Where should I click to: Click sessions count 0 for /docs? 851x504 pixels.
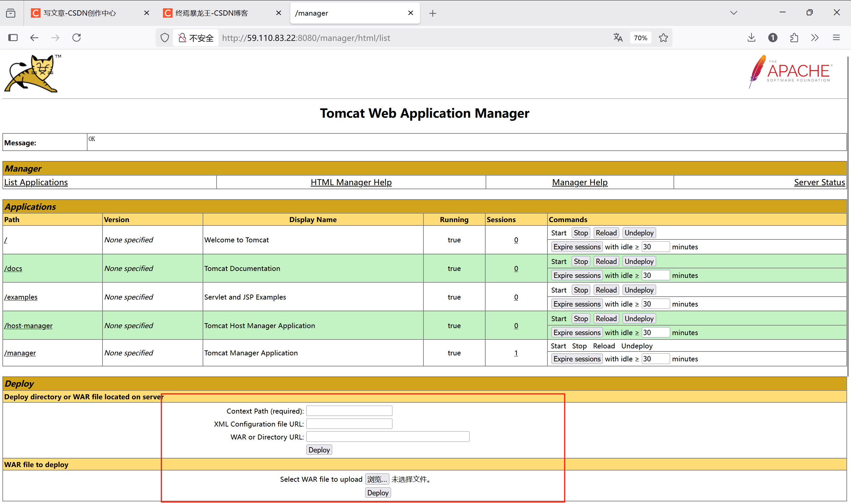(x=516, y=269)
